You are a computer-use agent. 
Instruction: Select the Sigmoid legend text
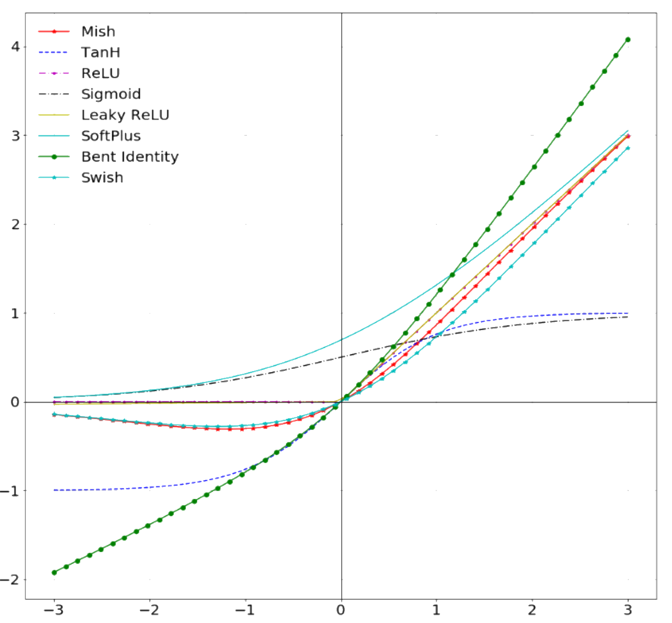[x=111, y=94]
